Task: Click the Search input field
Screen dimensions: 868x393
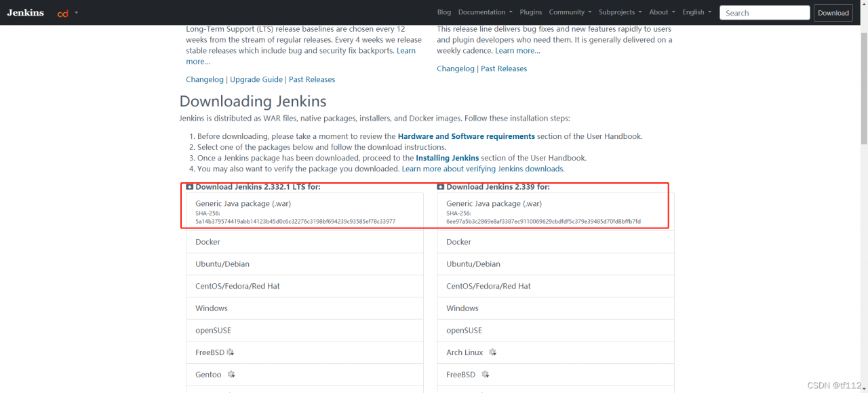Action: (x=764, y=13)
